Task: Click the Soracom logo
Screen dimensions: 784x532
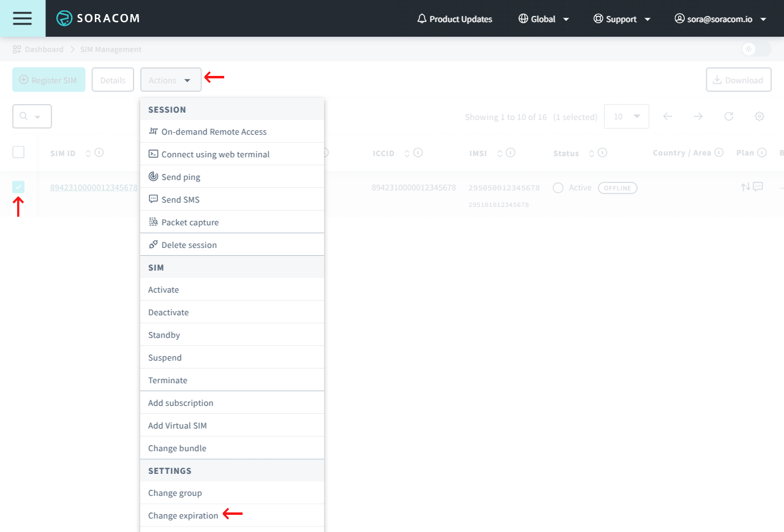Action: click(x=98, y=18)
